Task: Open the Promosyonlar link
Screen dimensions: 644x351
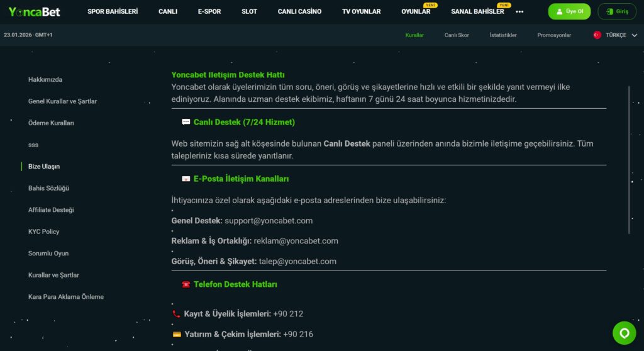Action: tap(554, 35)
